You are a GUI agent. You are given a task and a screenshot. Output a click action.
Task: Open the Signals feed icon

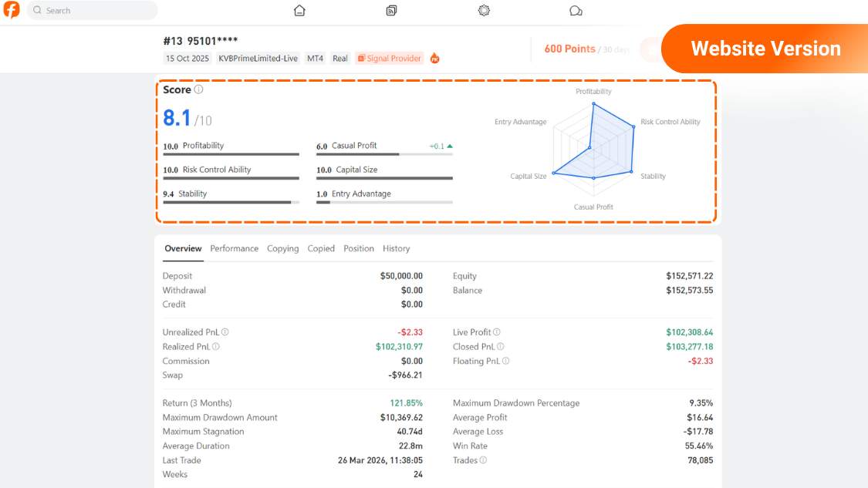point(391,11)
